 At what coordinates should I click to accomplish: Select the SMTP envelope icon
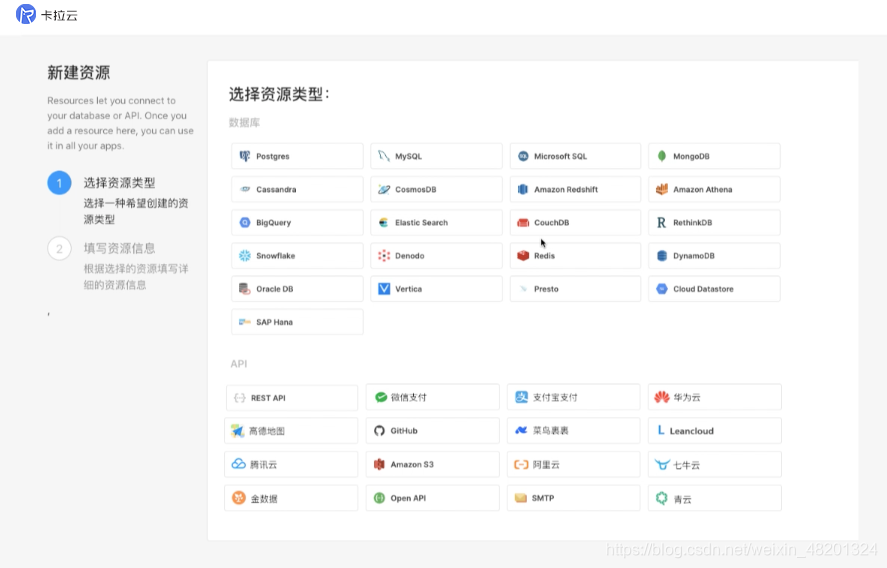click(x=520, y=498)
